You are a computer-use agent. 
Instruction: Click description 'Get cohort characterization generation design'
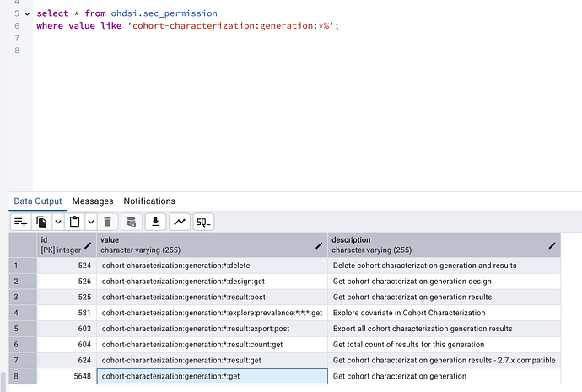coord(445,282)
